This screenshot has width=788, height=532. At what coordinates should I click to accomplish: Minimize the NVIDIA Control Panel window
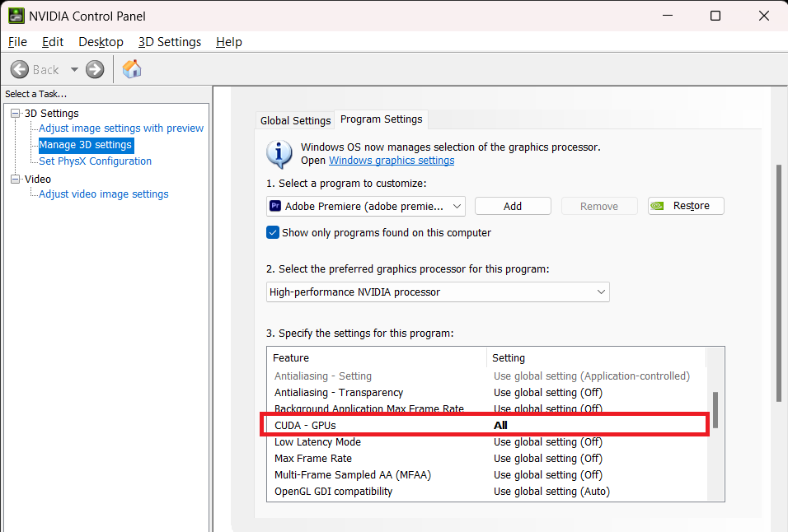668,16
